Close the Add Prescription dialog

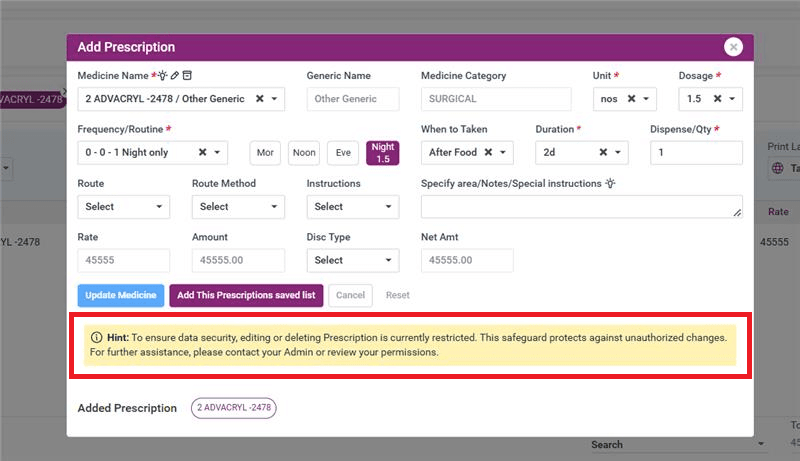click(x=734, y=47)
